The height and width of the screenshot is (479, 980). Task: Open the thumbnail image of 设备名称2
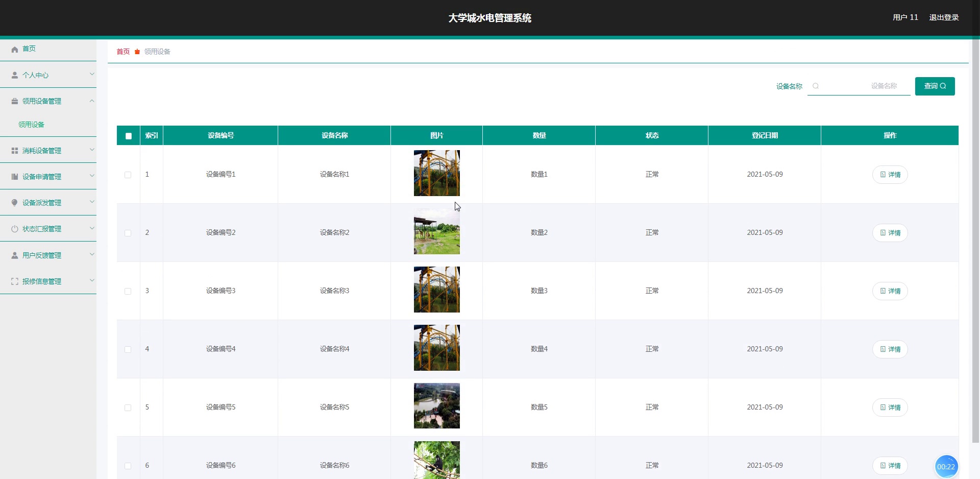(436, 231)
